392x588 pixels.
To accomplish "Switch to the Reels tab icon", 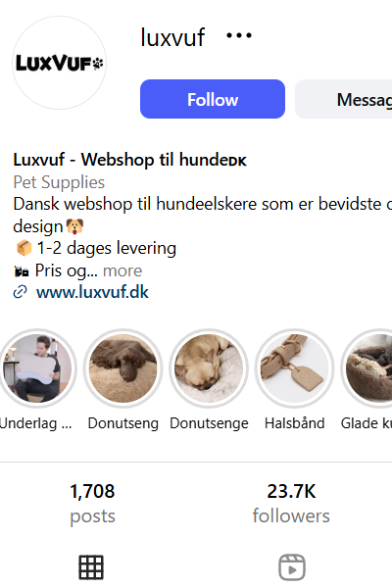I will (292, 567).
